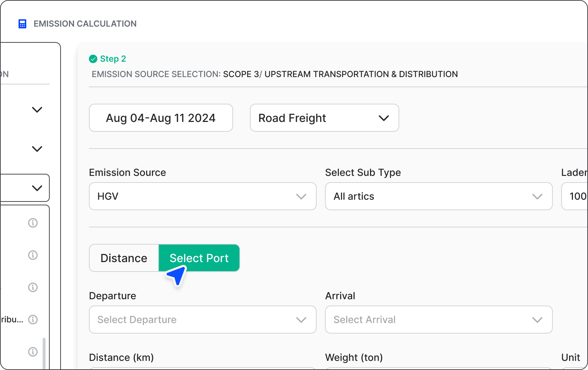Click the Laden field showing 100
This screenshot has width=588, height=370.
pos(575,196)
